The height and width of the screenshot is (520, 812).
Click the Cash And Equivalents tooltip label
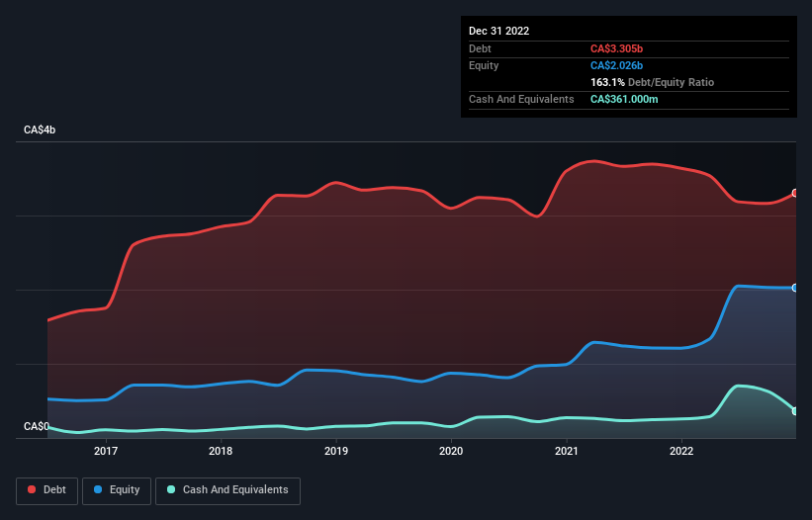pyautogui.click(x=521, y=99)
